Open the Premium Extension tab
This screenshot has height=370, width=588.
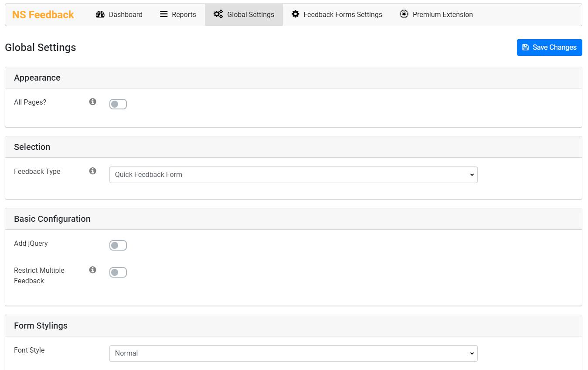tap(436, 15)
